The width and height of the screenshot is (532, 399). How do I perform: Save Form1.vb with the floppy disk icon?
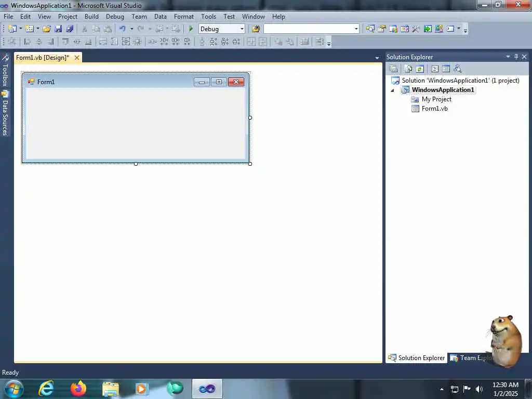[58, 29]
